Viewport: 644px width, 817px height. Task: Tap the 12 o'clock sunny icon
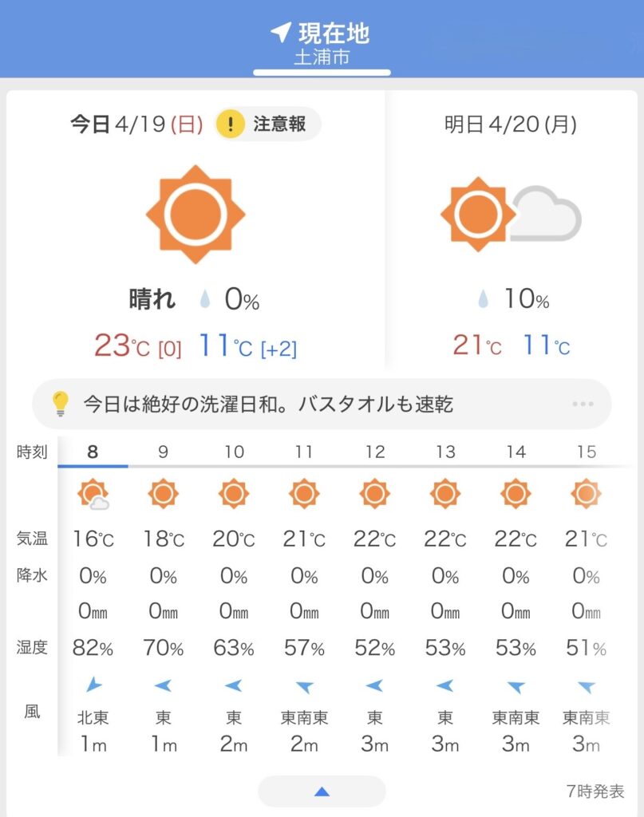[374, 494]
